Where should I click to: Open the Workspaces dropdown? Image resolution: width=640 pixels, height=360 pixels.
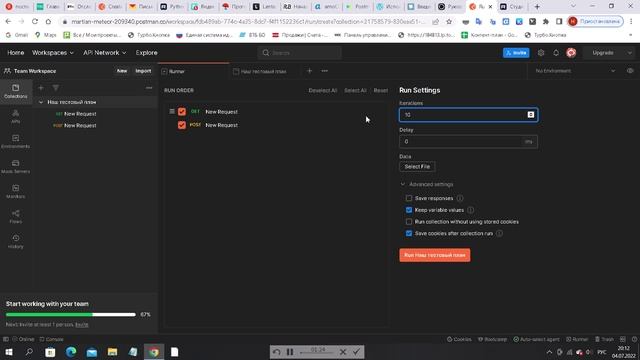(53, 53)
